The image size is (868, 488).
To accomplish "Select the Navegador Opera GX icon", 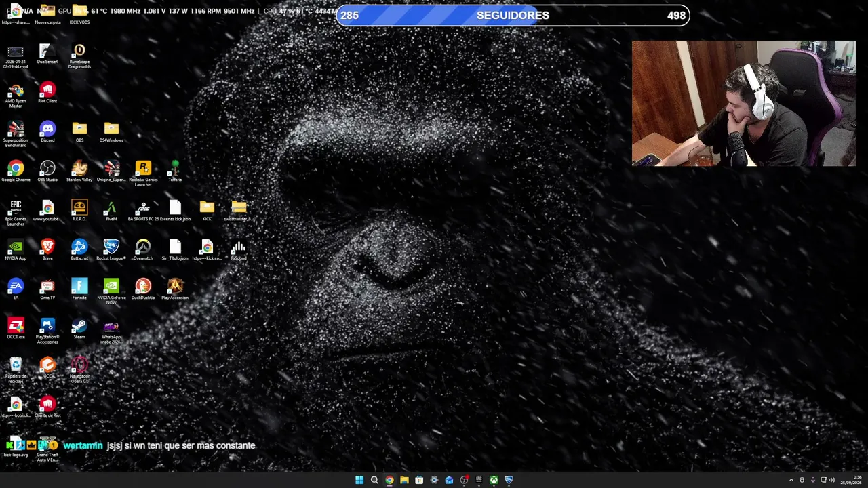I will tap(79, 369).
